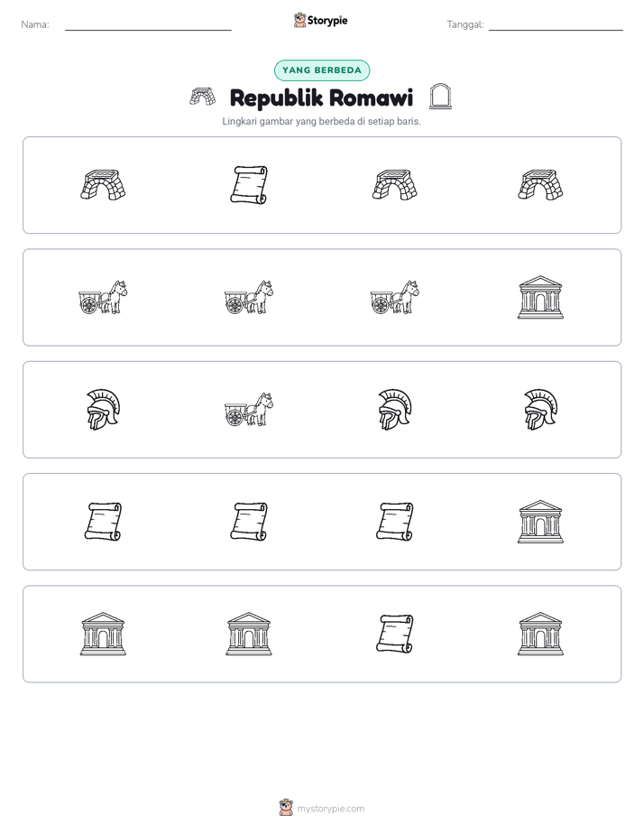Select the last Roman helmet in row three
The height and width of the screenshot is (834, 644).
[x=540, y=409]
